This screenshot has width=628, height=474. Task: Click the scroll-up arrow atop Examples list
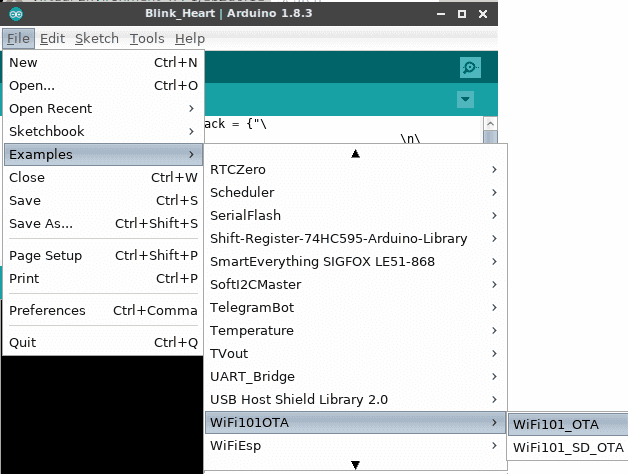click(x=355, y=154)
